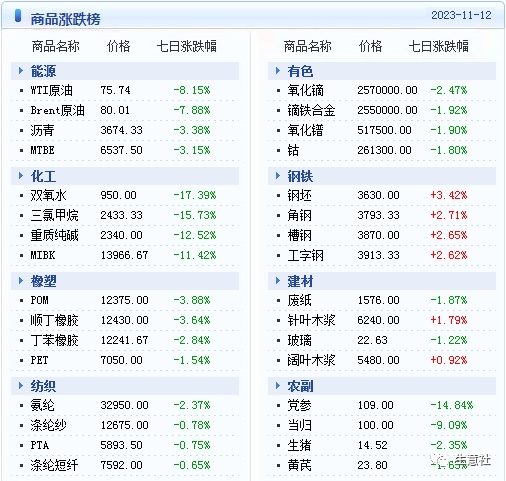This screenshot has width=506, height=481.
Task: Click the 涤纶短纤 commodity name
Action: click(x=54, y=465)
